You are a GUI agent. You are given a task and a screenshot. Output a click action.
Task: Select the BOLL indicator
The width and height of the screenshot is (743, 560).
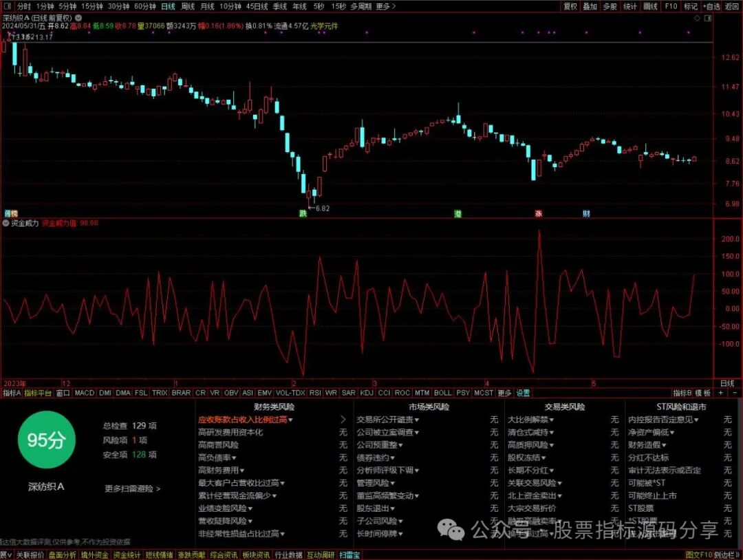pyautogui.click(x=442, y=393)
